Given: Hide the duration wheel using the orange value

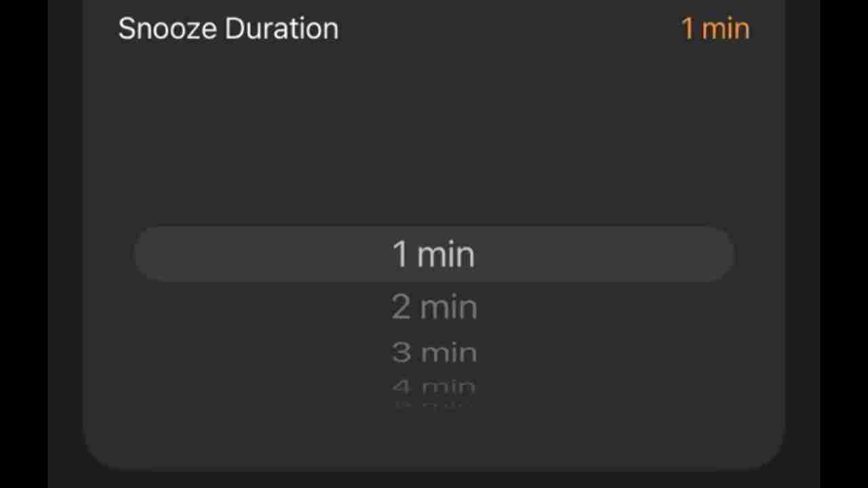Looking at the screenshot, I should coord(715,29).
